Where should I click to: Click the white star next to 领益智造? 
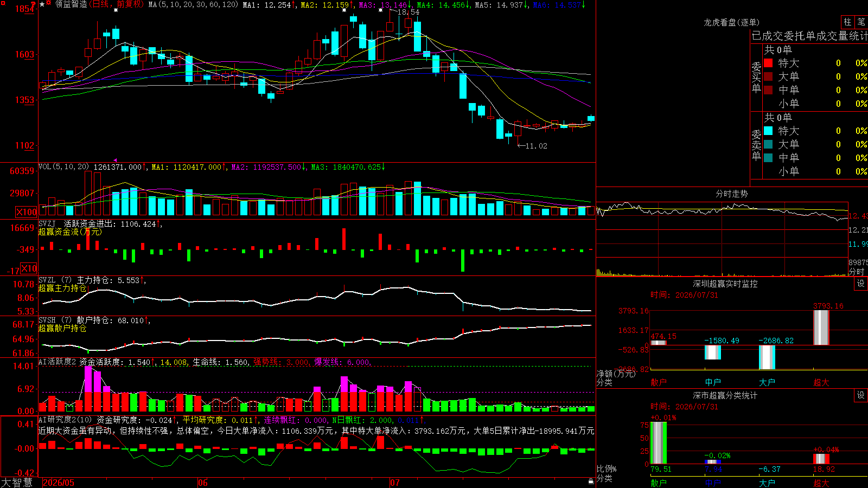coord(42,4)
